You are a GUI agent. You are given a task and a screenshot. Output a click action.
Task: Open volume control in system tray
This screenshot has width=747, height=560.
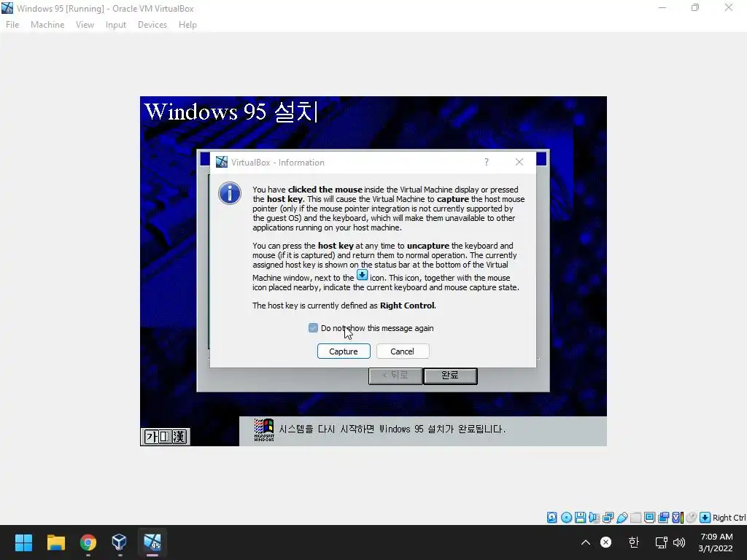(679, 542)
